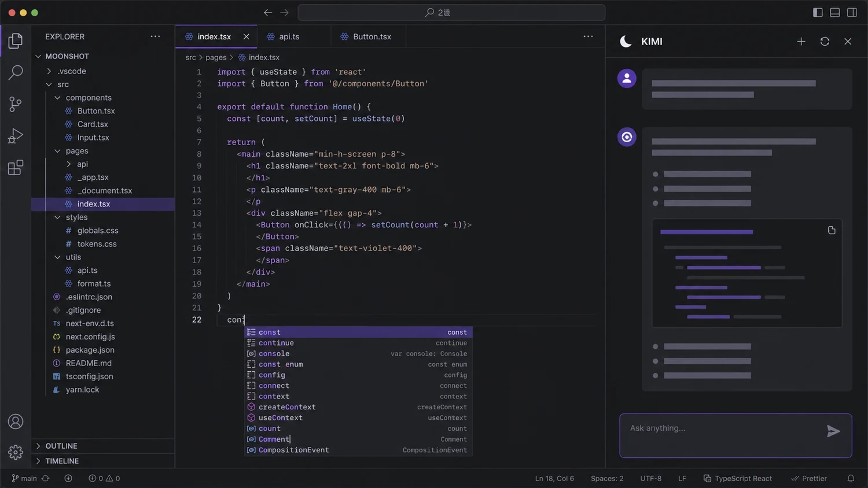The width and height of the screenshot is (868, 488).
Task: Open the Accounts menu in the activity bar
Action: 16,422
